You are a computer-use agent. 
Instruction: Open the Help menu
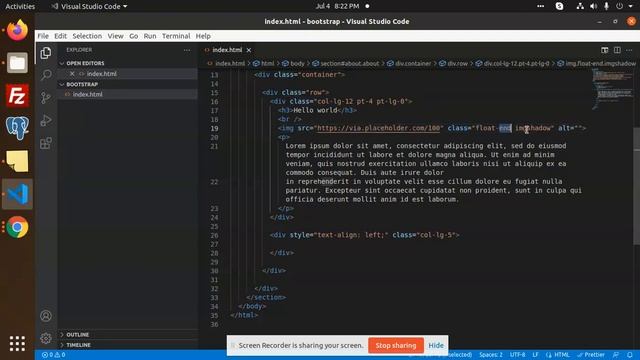pos(203,36)
